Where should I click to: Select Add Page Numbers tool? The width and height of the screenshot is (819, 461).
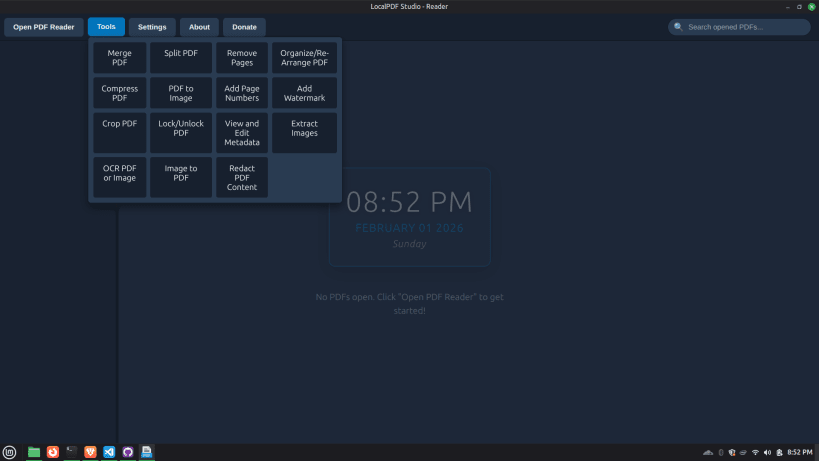242,93
